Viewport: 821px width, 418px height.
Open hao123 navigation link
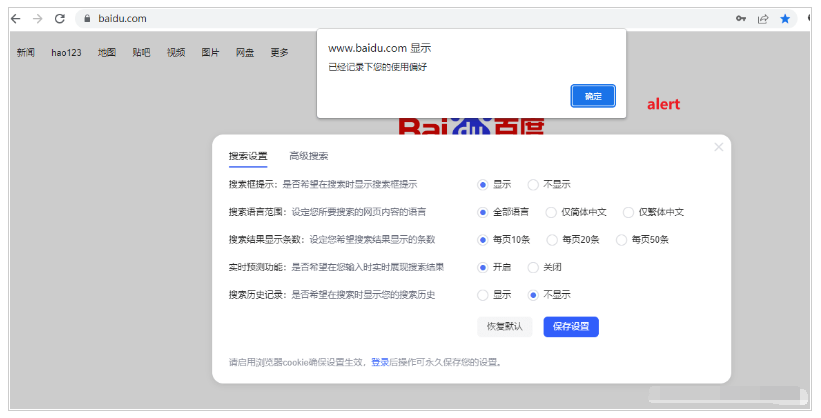click(x=66, y=52)
